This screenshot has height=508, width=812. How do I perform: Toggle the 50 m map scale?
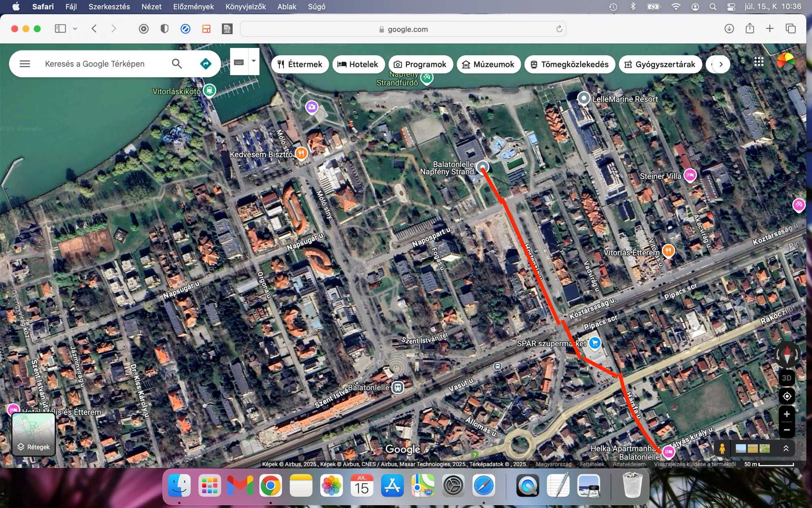click(769, 464)
